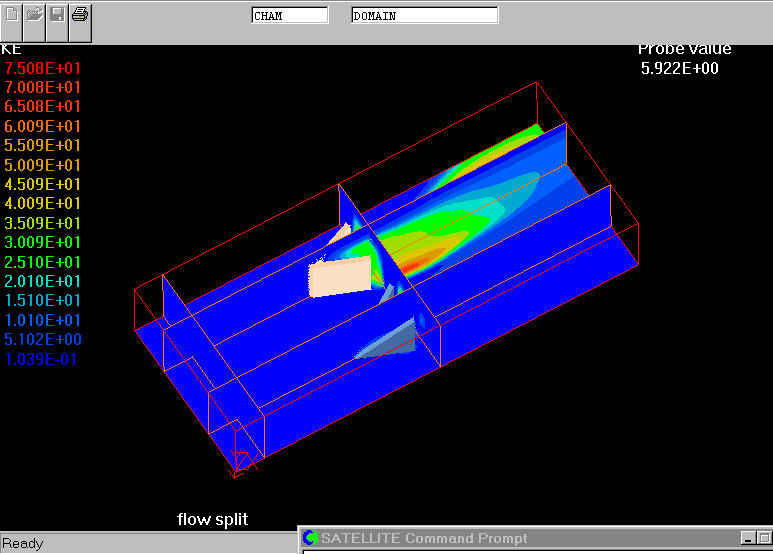Click the DOMAIN text field
This screenshot has height=554, width=773.
[x=424, y=16]
